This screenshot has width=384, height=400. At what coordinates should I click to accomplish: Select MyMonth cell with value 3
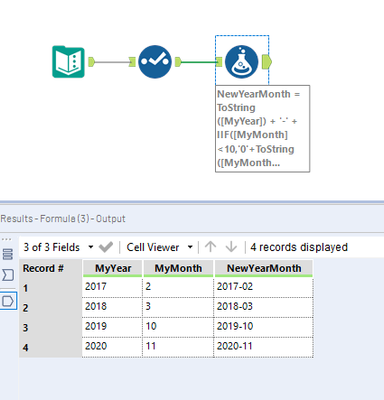click(x=178, y=307)
